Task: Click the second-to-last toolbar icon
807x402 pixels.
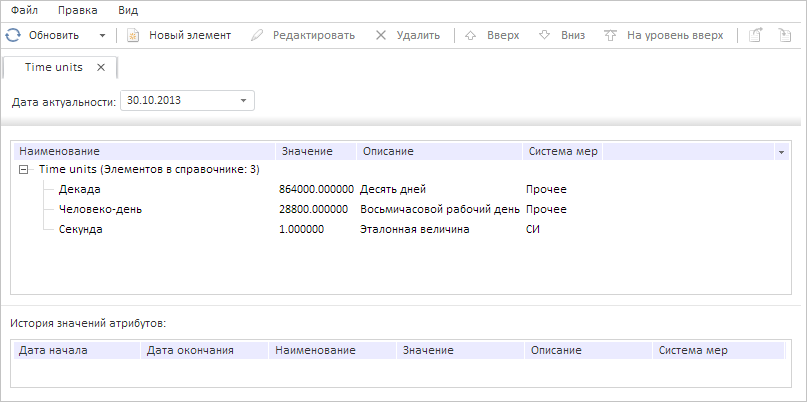Action: (x=756, y=35)
